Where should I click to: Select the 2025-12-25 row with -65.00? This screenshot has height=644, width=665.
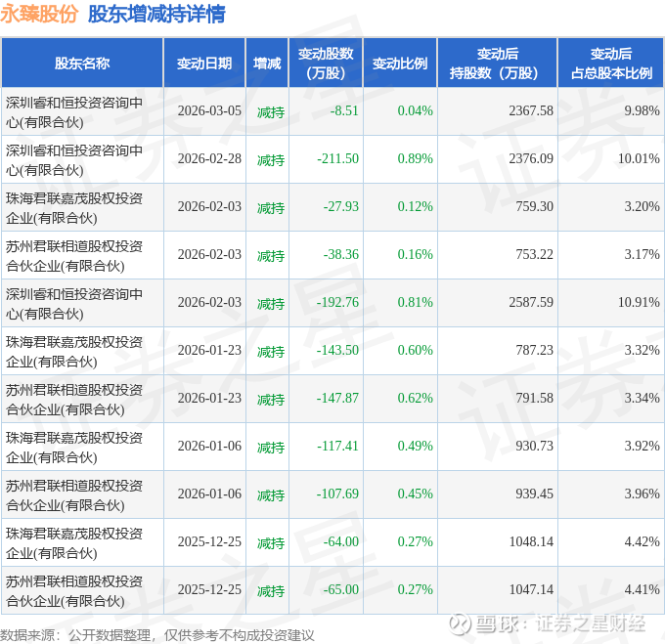pos(332,590)
